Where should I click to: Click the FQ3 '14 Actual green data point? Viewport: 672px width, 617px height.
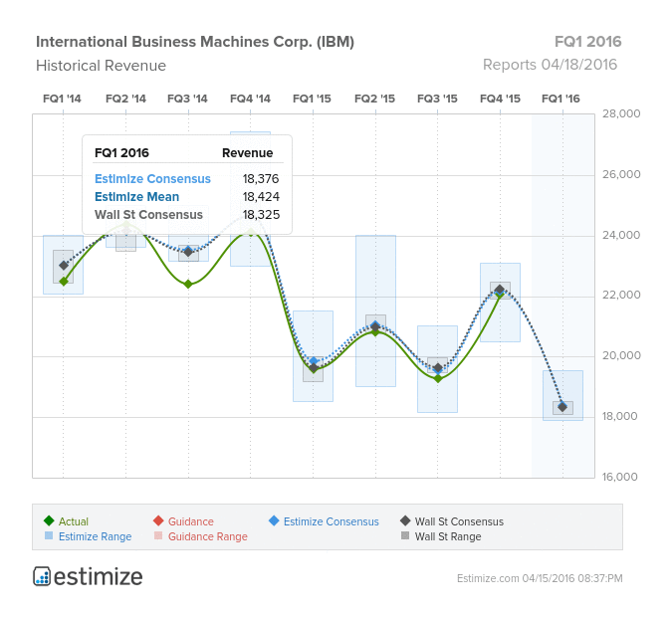tap(188, 284)
